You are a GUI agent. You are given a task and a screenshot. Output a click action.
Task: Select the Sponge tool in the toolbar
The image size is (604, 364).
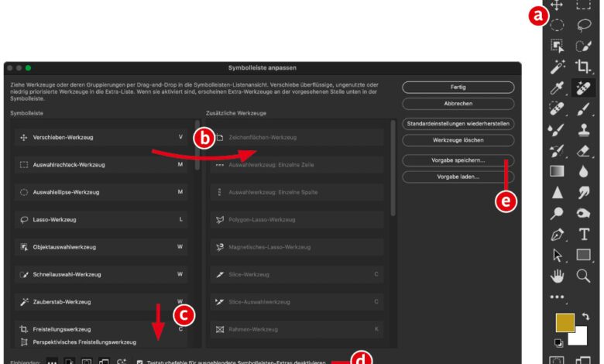[584, 213]
